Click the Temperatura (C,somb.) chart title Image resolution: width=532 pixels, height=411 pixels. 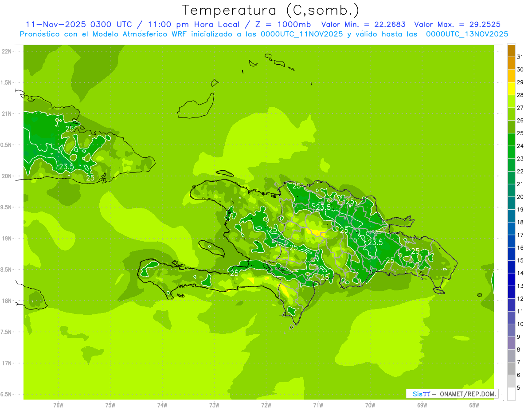pos(271,11)
